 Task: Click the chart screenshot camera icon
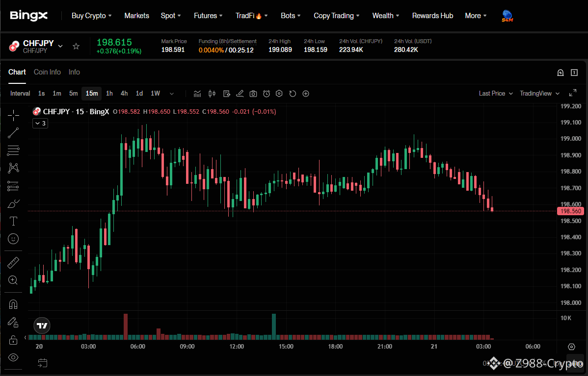253,94
